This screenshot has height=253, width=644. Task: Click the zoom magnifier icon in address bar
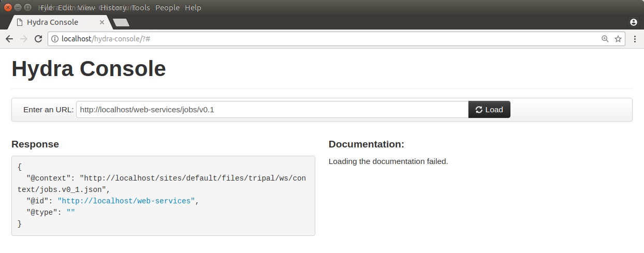pyautogui.click(x=605, y=39)
